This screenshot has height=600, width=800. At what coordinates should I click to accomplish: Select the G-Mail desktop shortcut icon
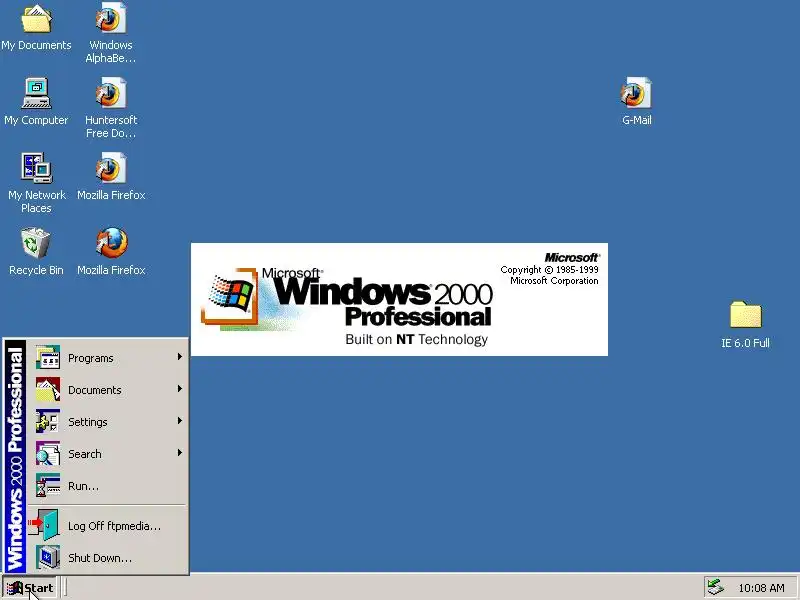click(x=636, y=93)
